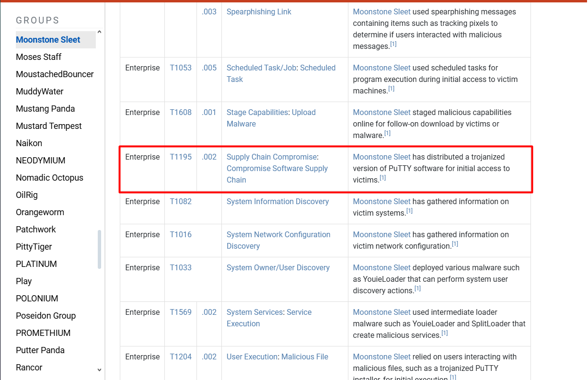Open Compromise Software Supply Chain sub-technique

pyautogui.click(x=277, y=174)
